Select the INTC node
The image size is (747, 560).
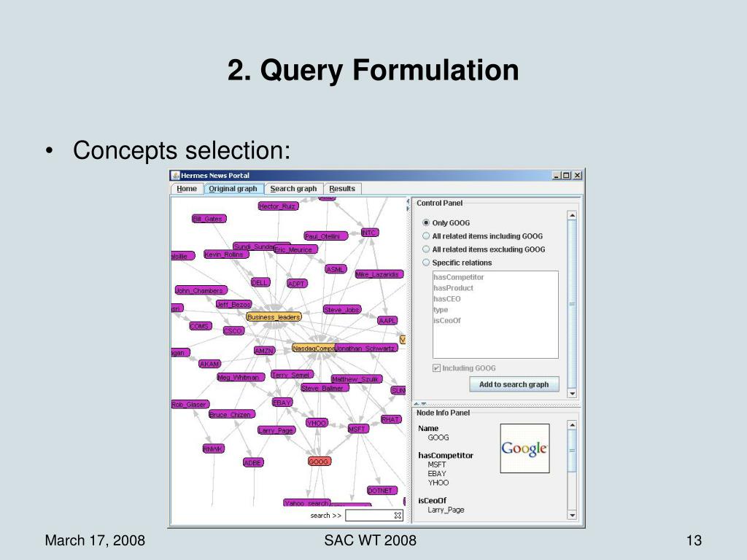(x=369, y=233)
